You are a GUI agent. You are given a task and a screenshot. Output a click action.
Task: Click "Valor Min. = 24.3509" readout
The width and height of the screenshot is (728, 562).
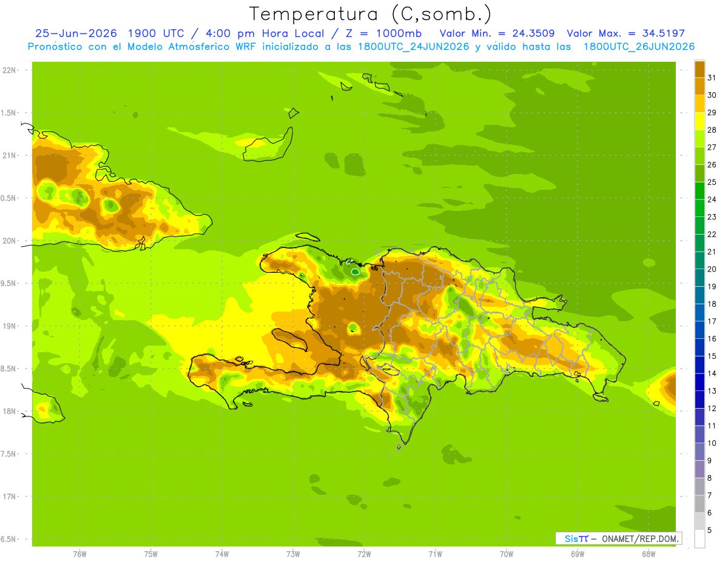(497, 33)
